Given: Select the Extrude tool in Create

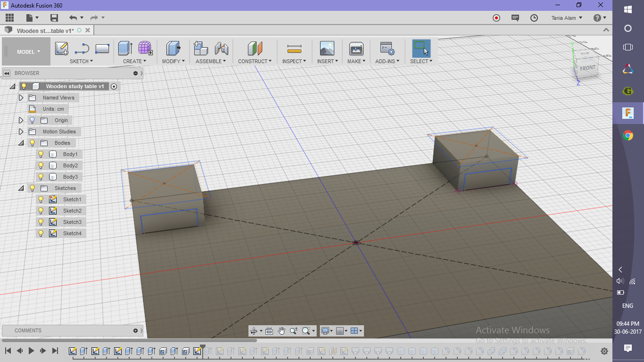Looking at the screenshot, I should (x=125, y=48).
